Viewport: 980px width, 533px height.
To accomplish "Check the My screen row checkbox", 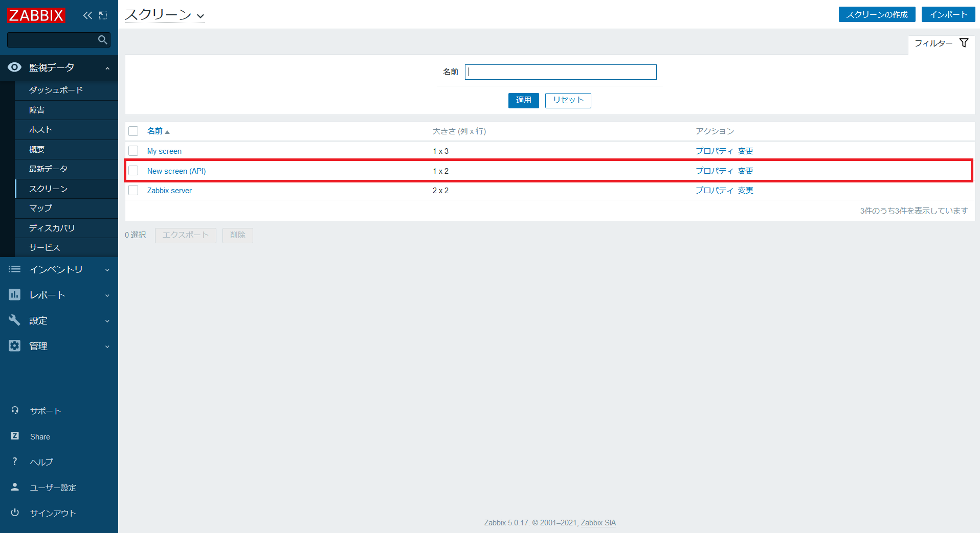I will tap(133, 151).
